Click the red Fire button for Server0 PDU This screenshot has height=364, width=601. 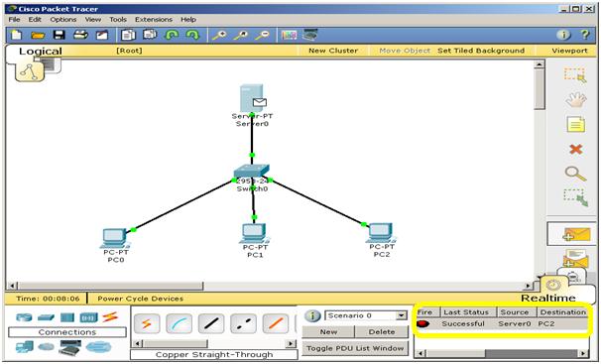(422, 323)
